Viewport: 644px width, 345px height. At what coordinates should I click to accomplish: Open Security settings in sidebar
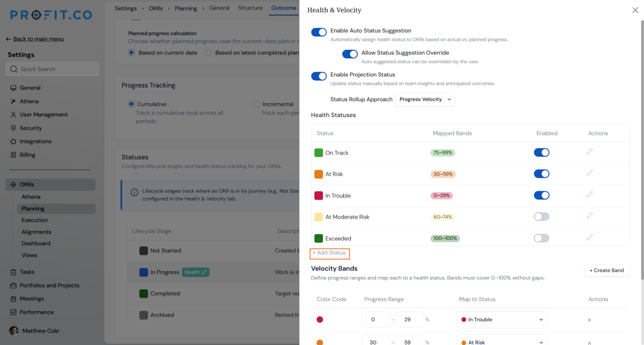tap(31, 128)
